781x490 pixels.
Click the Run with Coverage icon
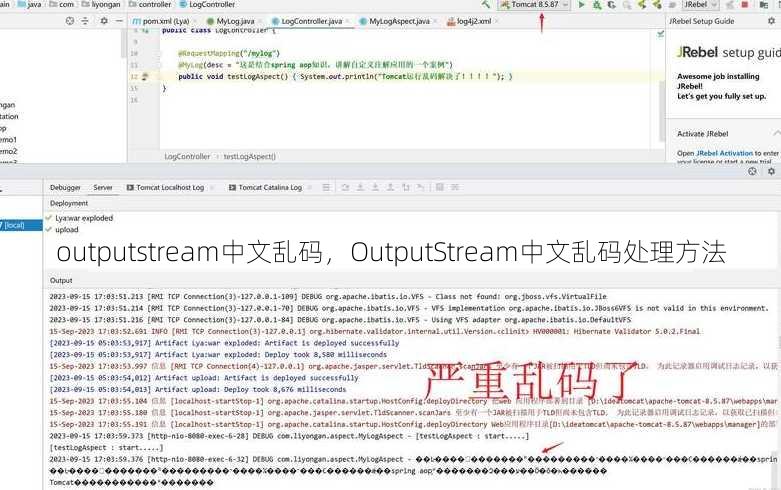point(612,5)
